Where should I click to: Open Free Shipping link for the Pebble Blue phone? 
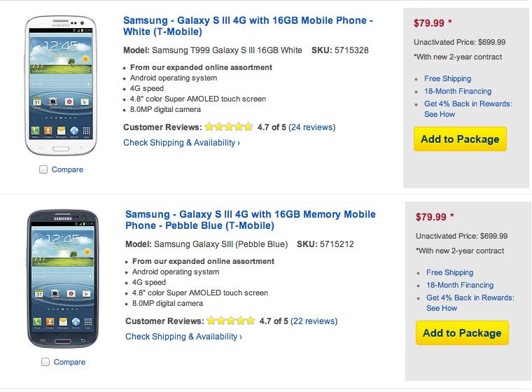point(449,272)
